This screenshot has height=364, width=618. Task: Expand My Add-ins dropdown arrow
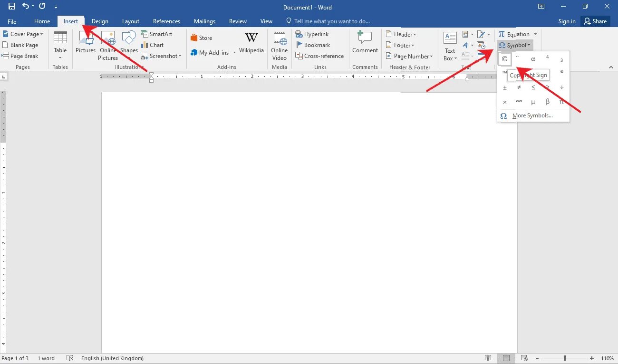tap(234, 53)
